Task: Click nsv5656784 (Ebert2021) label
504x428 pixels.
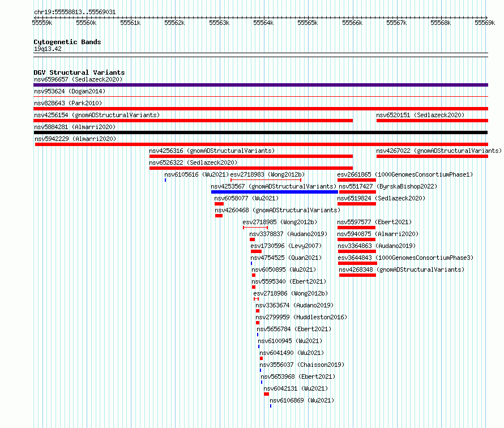Action: click(x=294, y=329)
